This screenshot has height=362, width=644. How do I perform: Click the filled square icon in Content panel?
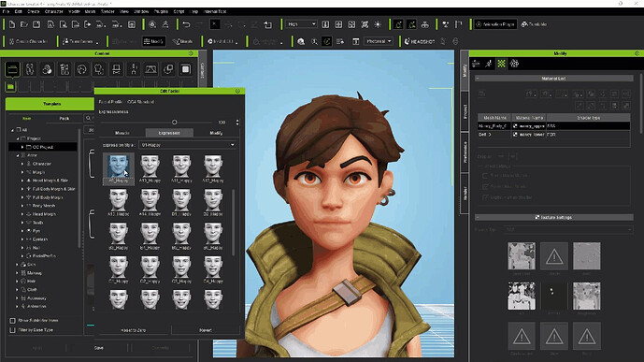tap(186, 69)
